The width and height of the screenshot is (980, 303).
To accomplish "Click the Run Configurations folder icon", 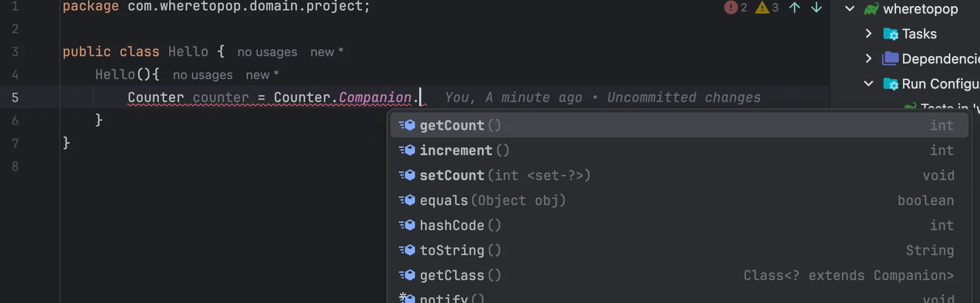I will [890, 84].
